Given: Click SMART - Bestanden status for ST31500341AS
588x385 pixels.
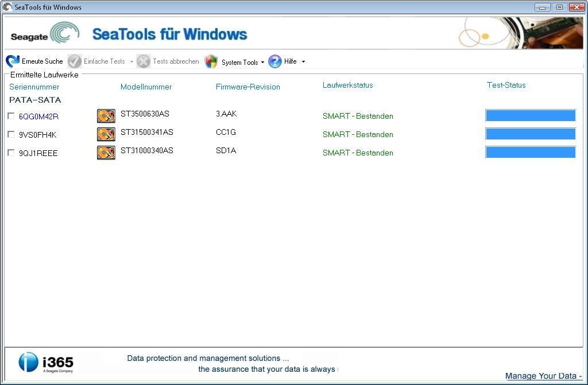Looking at the screenshot, I should point(358,134).
